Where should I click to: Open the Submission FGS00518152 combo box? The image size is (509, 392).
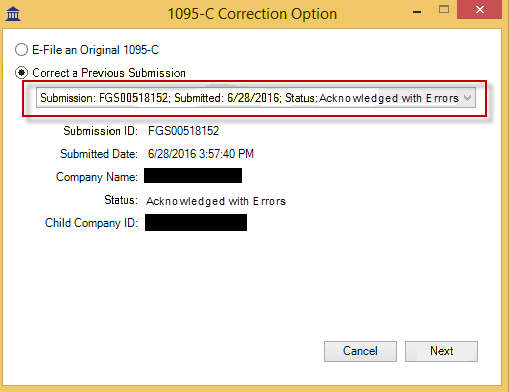click(x=256, y=98)
